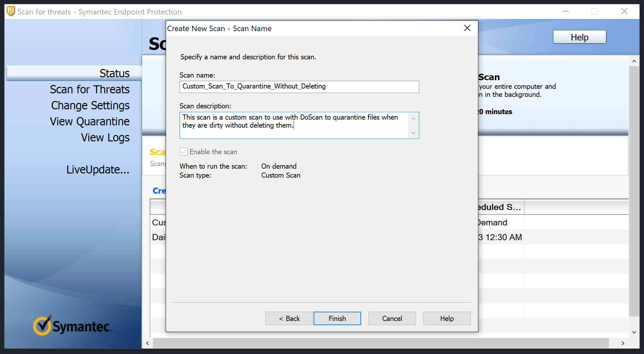Click the Symantec shield icon in the title bar
The width and height of the screenshot is (644, 354).
[x=11, y=11]
